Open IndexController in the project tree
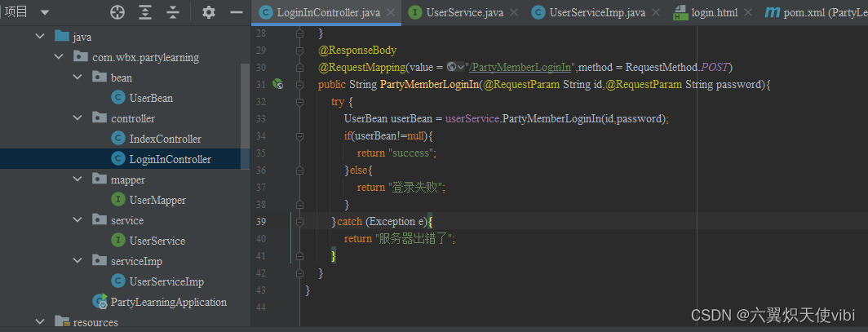 pos(165,139)
